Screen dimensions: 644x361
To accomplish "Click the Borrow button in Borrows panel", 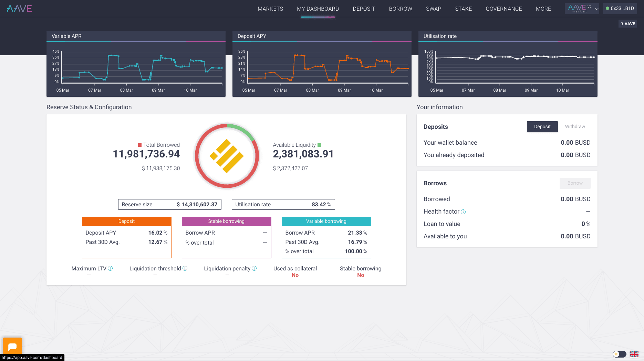I will [x=575, y=183].
